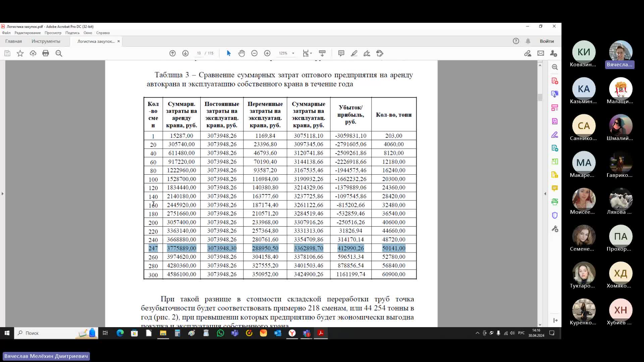Expand right tools pane labels arrow
This screenshot has height=362, width=644.
[x=555, y=320]
